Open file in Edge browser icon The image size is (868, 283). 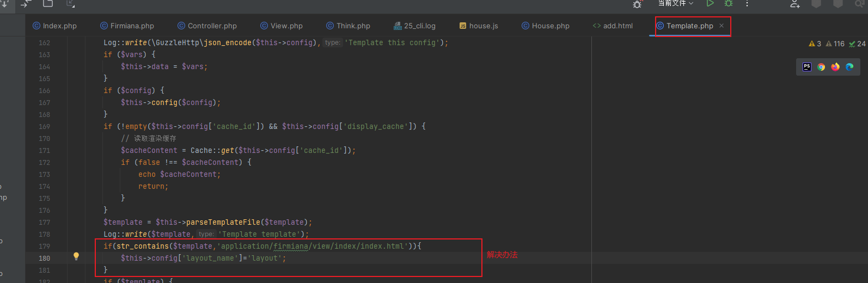click(849, 67)
